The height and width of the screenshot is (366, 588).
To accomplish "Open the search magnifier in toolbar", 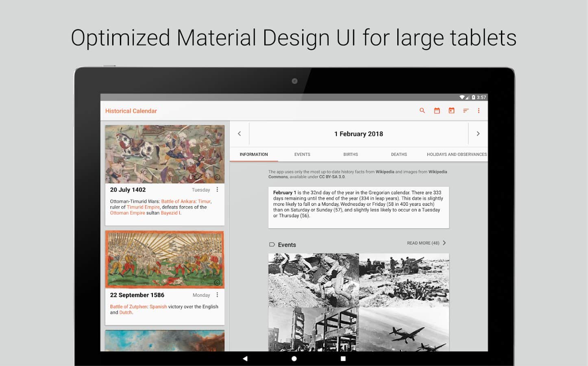I will (x=422, y=111).
